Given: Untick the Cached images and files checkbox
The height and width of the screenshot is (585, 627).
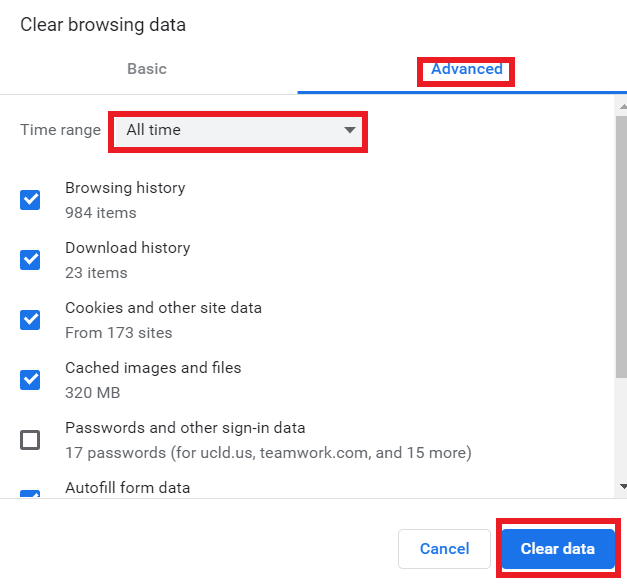Looking at the screenshot, I should 31,380.
